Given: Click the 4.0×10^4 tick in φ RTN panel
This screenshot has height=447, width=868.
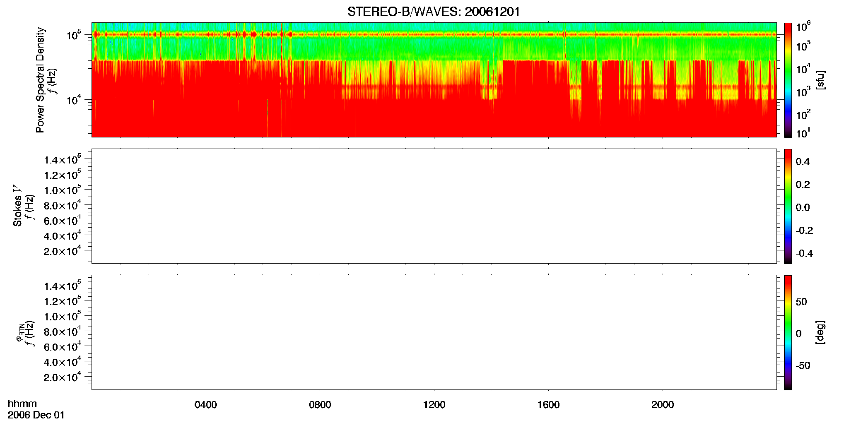Looking at the screenshot, I should click(x=63, y=362).
